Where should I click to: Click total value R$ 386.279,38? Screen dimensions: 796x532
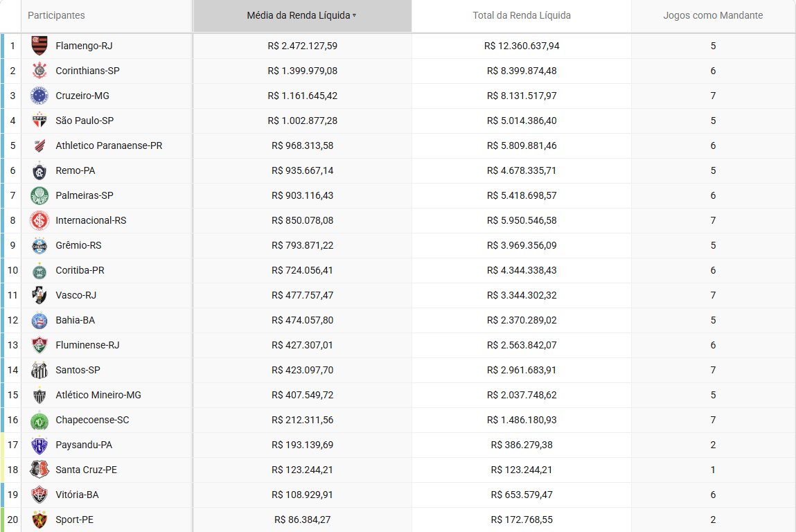point(522,445)
